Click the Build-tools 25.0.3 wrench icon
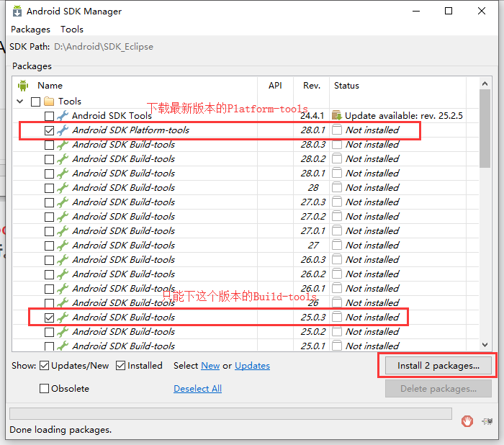This screenshot has width=504, height=445. (63, 317)
